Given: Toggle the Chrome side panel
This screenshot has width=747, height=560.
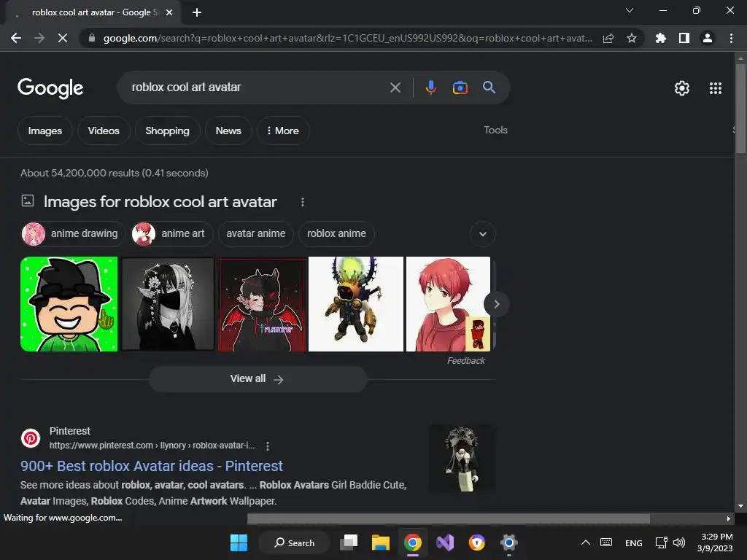Looking at the screenshot, I should 684,38.
